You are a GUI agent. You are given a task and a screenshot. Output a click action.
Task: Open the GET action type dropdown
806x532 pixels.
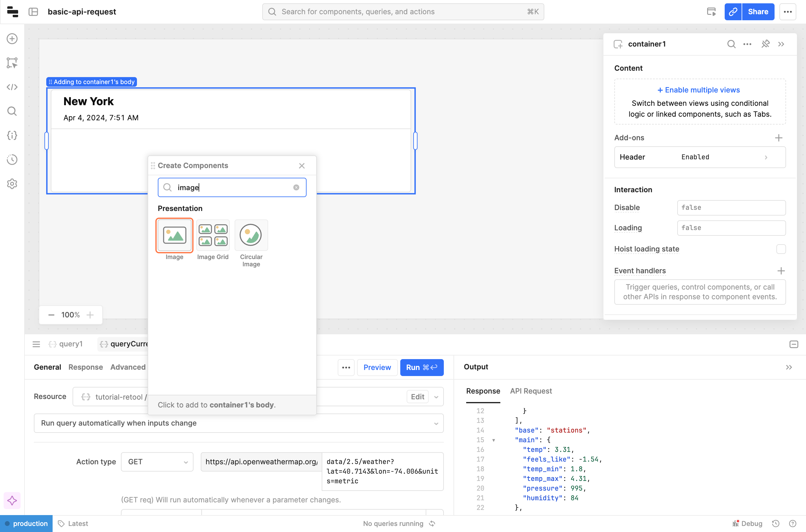[157, 462]
